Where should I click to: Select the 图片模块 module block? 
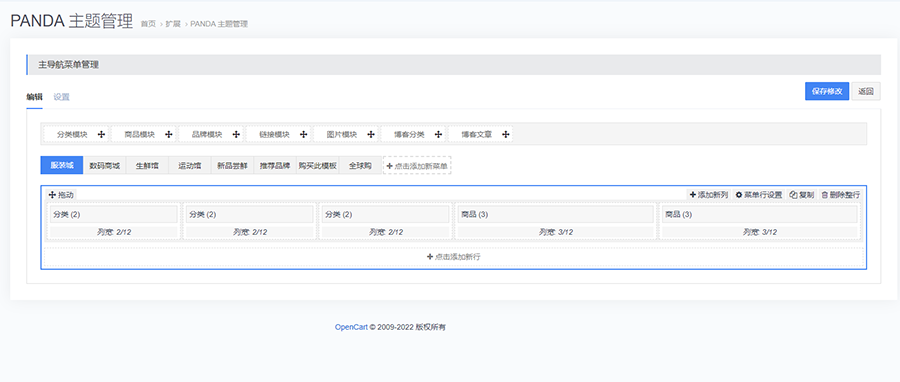pos(346,134)
